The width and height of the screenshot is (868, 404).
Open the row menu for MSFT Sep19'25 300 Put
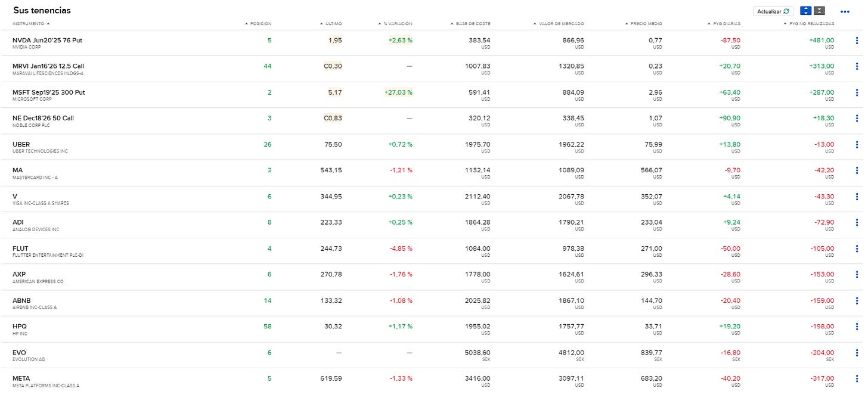point(857,92)
